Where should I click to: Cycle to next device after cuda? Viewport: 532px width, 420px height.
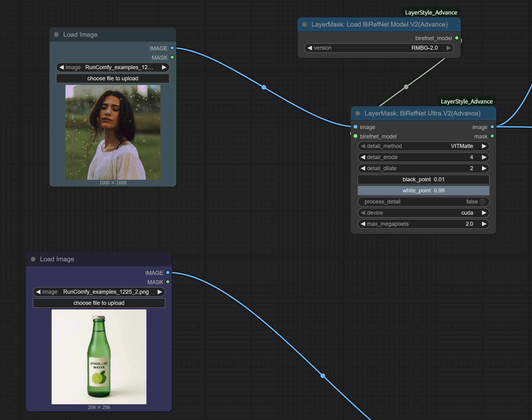pyautogui.click(x=484, y=213)
